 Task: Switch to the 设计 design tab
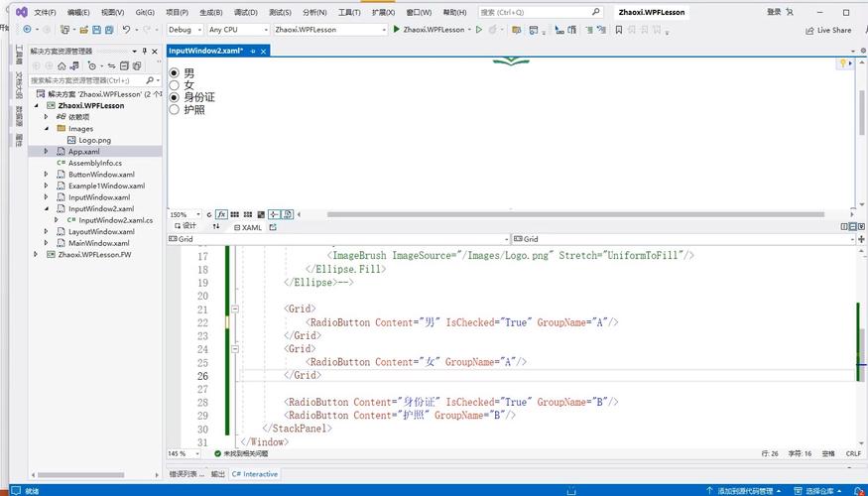(186, 226)
